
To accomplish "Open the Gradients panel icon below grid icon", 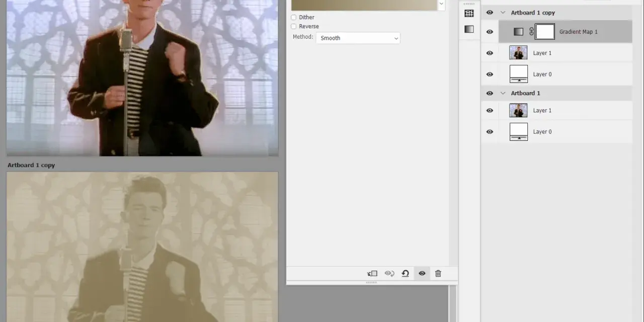I will (x=469, y=29).
